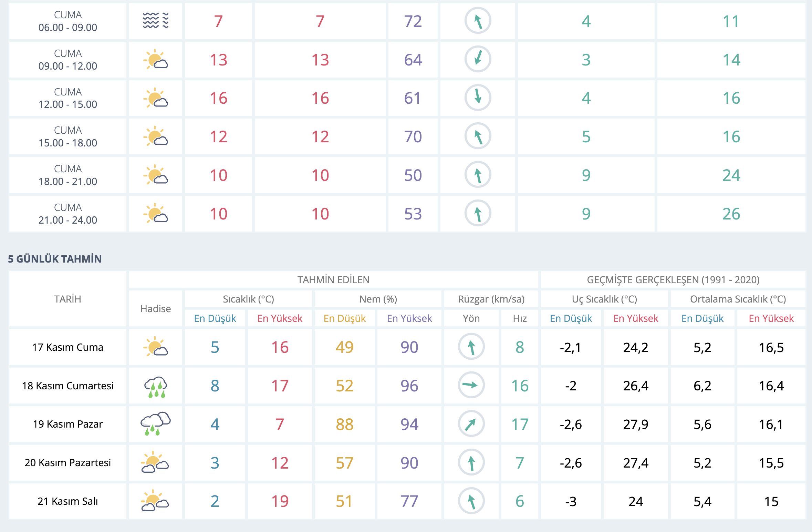Click northeast wind arrow for 19 Kasım Pazar
Viewport: 812px width, 532px height.
pyautogui.click(x=471, y=424)
